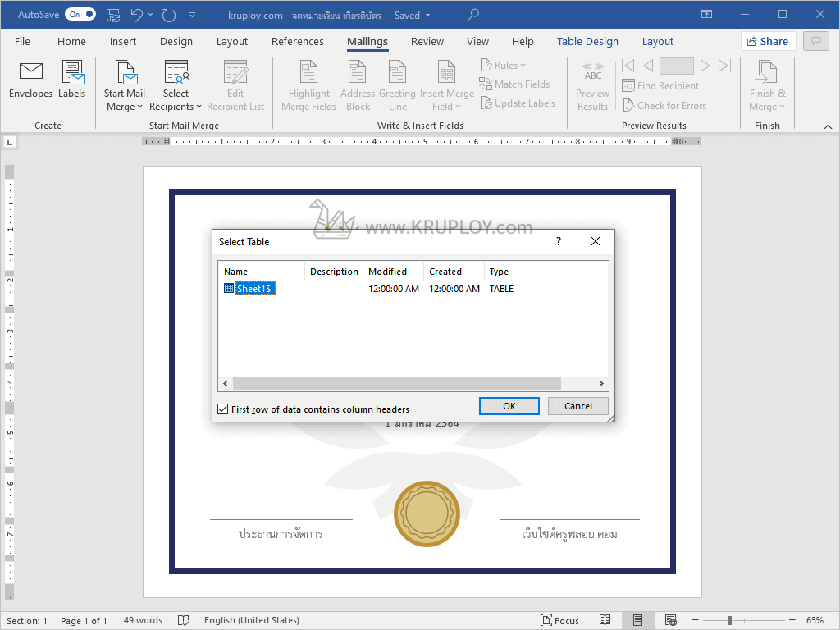Toggle First row contains column headers checkbox
This screenshot has width=840, height=630.
[x=223, y=409]
